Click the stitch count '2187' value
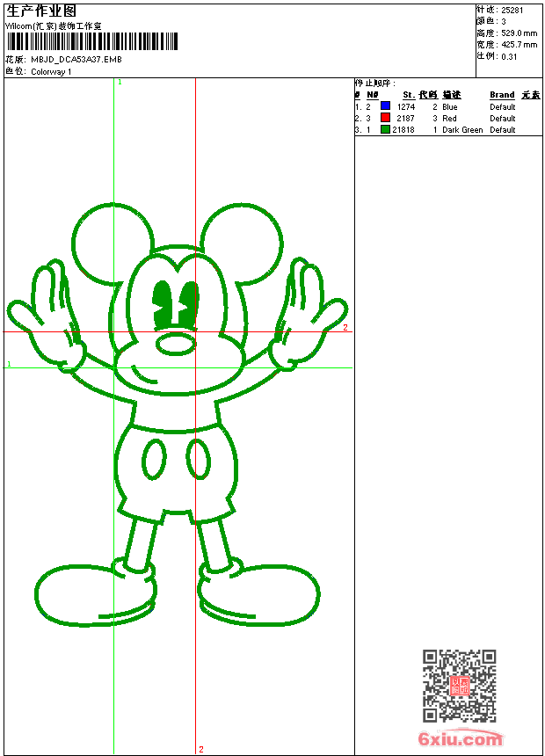The image size is (545, 756). [x=405, y=118]
